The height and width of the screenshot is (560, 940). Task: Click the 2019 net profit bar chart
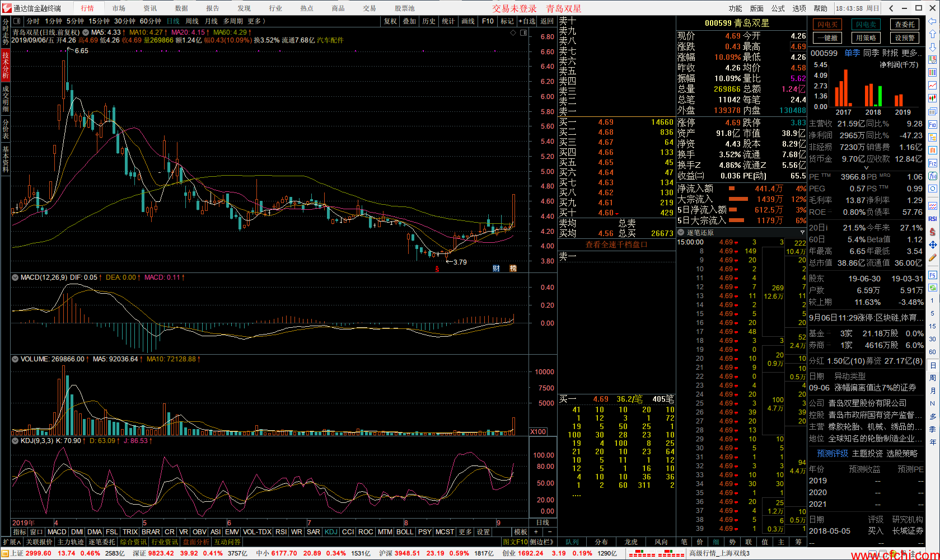coord(899,100)
